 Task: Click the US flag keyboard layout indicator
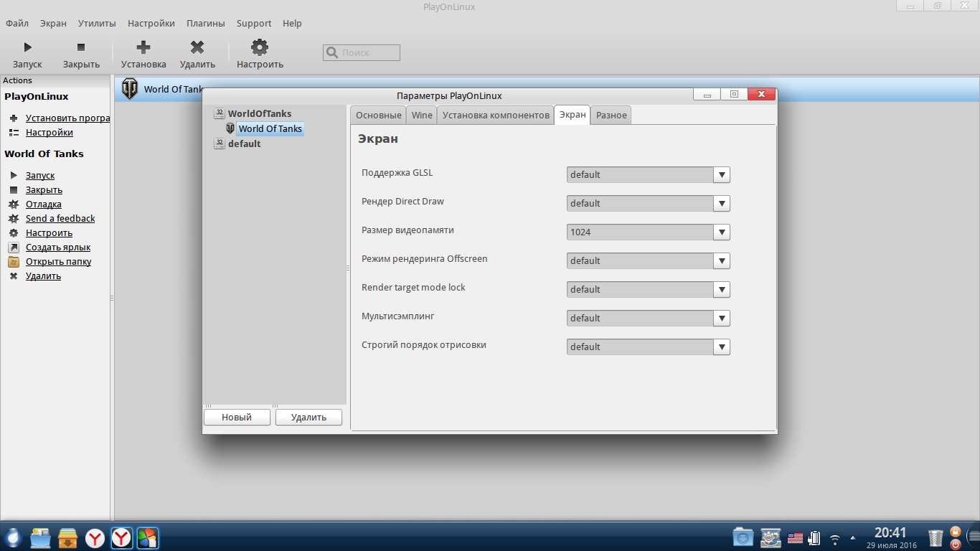(795, 537)
